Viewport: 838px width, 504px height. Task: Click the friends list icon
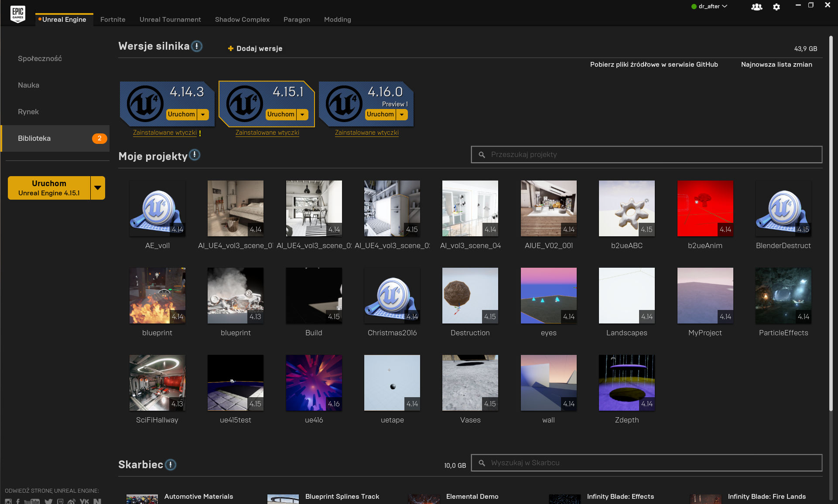pos(756,7)
